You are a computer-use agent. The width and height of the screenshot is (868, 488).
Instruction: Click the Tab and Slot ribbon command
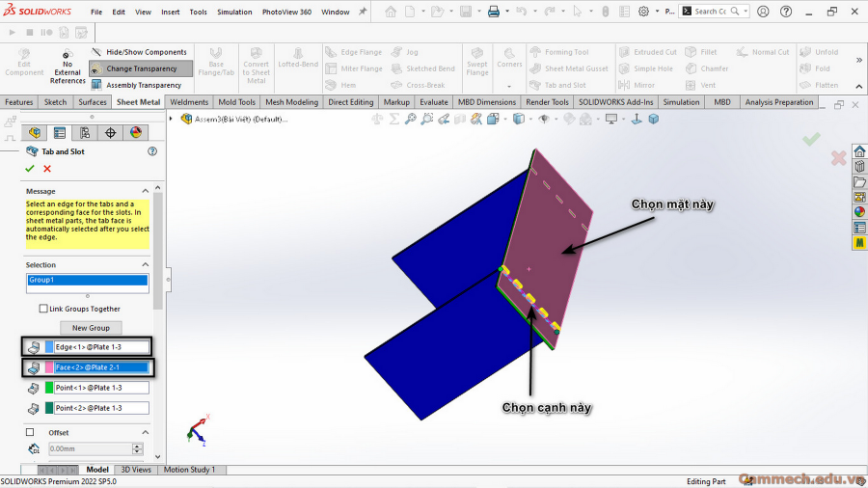click(x=558, y=85)
